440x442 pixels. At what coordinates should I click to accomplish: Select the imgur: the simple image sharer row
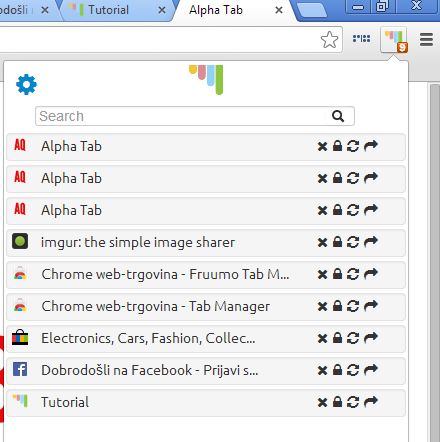206,243
